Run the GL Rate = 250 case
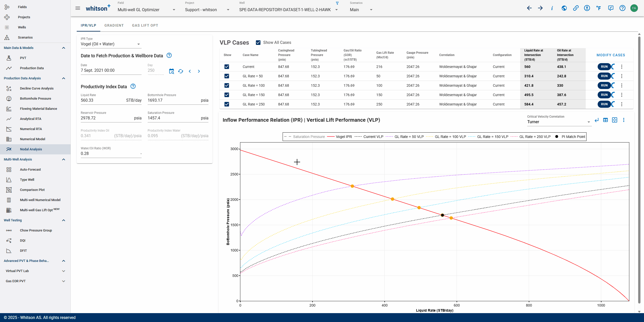 coord(604,104)
